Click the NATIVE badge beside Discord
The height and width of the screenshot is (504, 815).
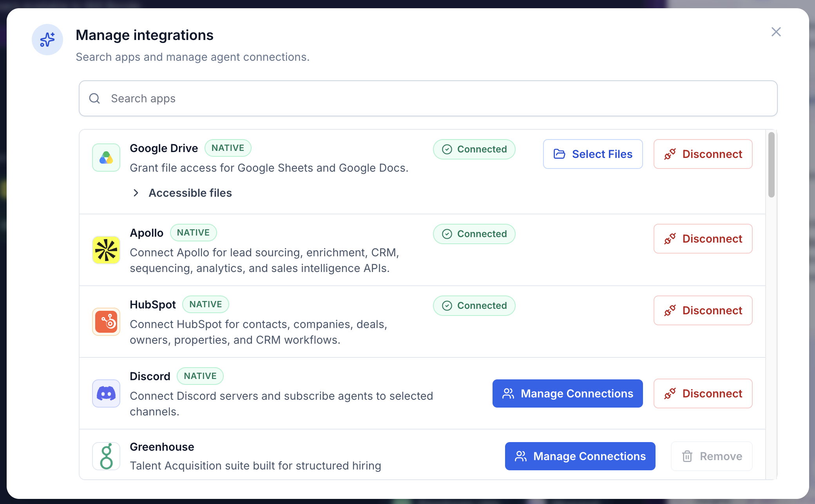tap(200, 376)
